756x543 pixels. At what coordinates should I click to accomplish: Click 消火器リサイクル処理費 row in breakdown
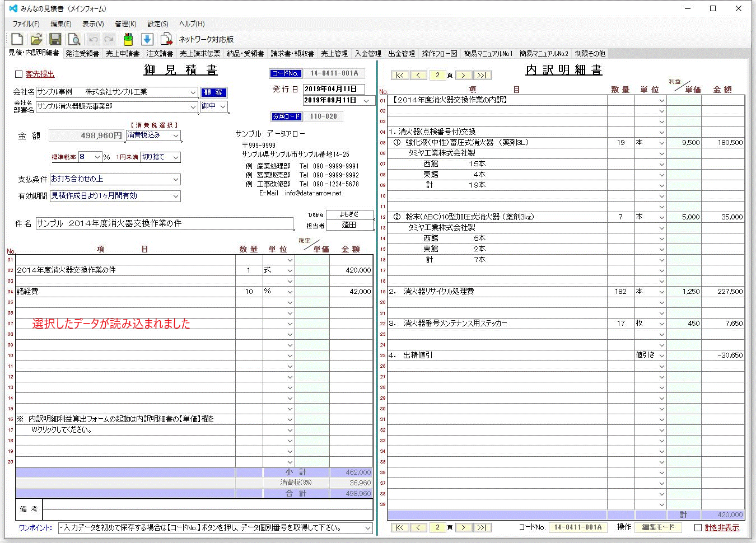click(497, 292)
